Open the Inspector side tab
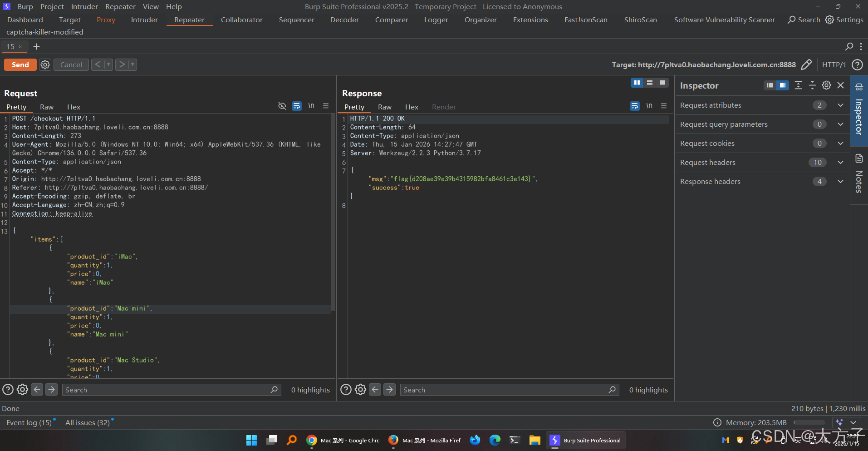The height and width of the screenshot is (451, 868). pos(859,110)
